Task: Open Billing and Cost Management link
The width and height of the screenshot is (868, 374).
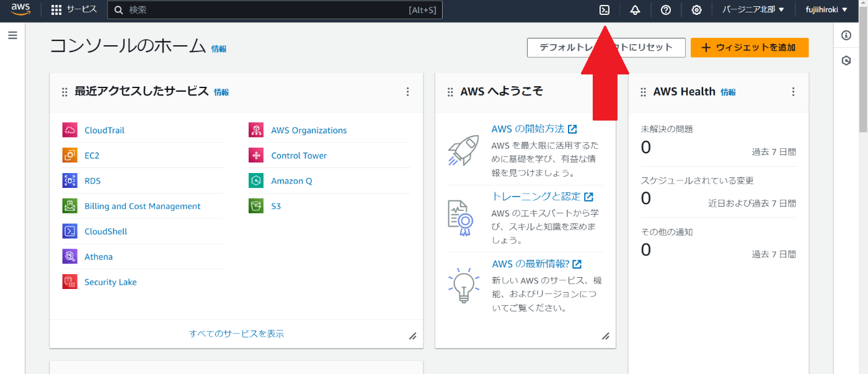Action: pyautogui.click(x=143, y=206)
